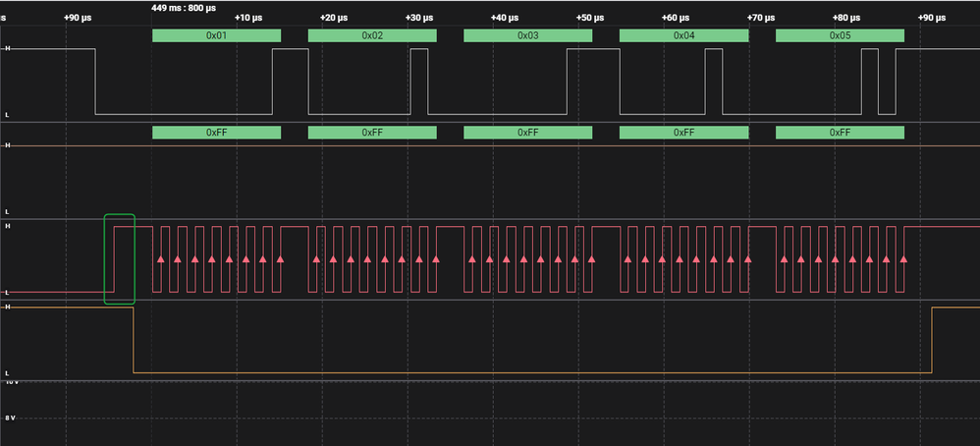
Task: Click the decoded 0x01 byte bubble
Action: pos(216,35)
